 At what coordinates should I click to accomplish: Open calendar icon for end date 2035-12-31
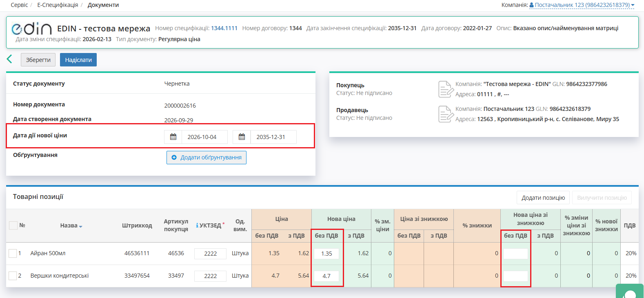242,137
